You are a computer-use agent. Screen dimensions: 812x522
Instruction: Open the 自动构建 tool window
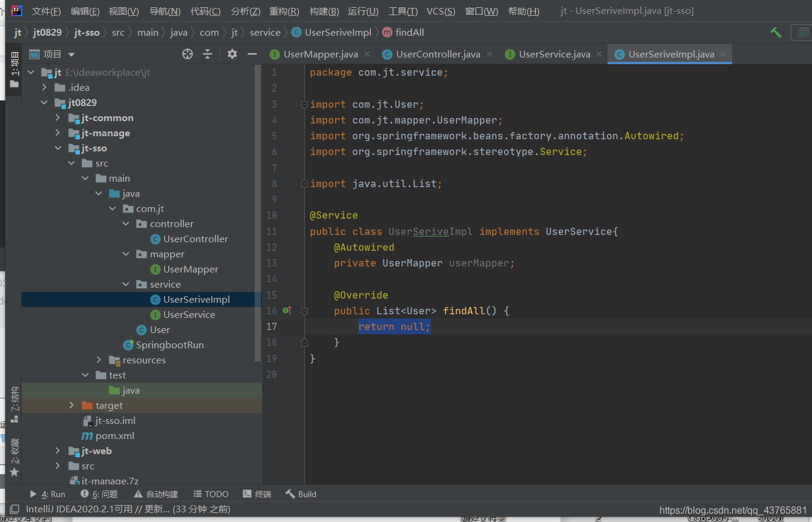tap(156, 494)
